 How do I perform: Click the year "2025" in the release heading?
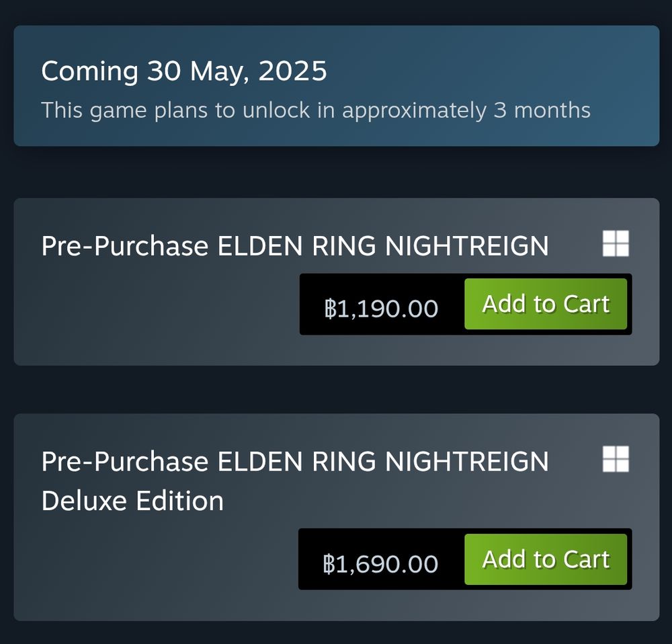pyautogui.click(x=293, y=71)
